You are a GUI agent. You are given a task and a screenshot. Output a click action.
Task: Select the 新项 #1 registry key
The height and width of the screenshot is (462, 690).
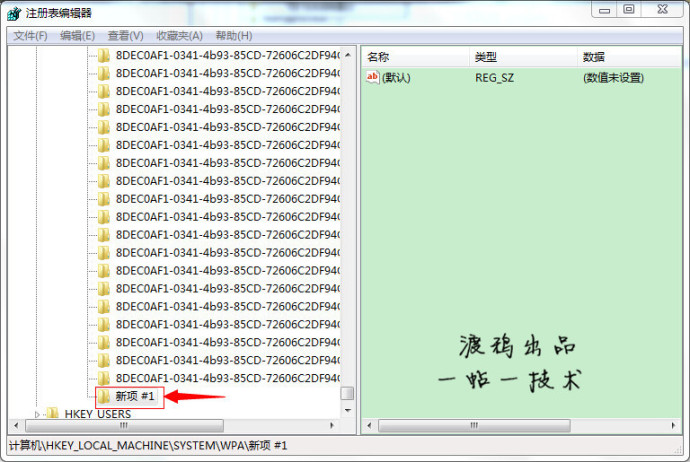(136, 397)
